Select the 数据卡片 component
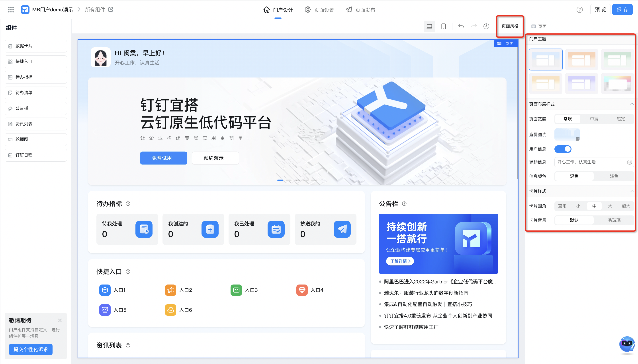 [36, 46]
